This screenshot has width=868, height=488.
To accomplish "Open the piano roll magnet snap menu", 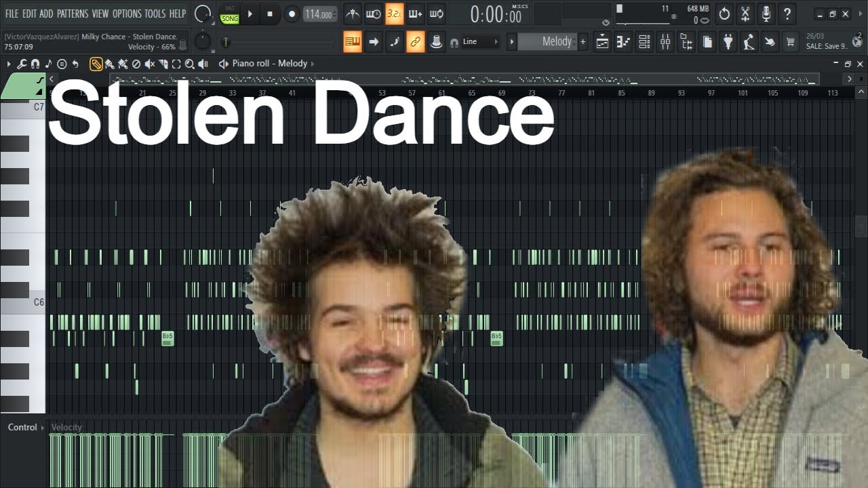I will (35, 64).
